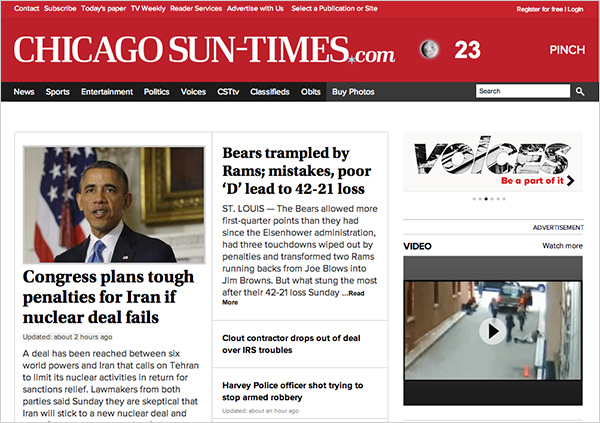Open the Sports section
Viewport: 600px width, 423px height.
[x=57, y=92]
